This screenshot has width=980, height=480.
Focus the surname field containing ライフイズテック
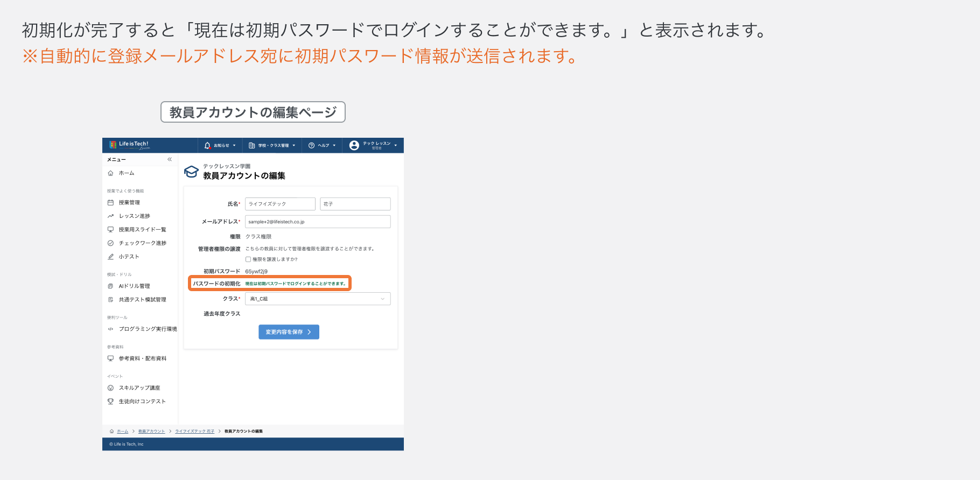(x=280, y=204)
